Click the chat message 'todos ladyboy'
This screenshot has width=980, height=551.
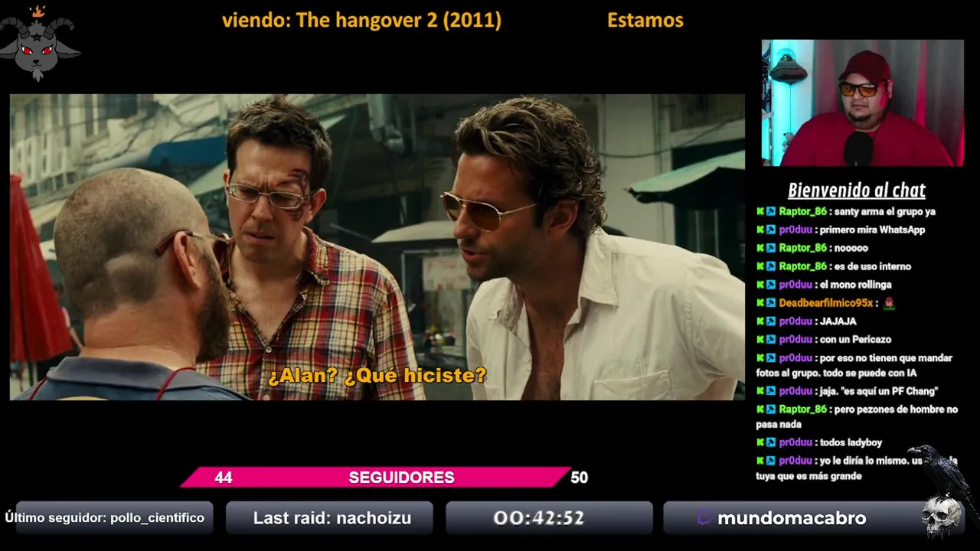(851, 442)
